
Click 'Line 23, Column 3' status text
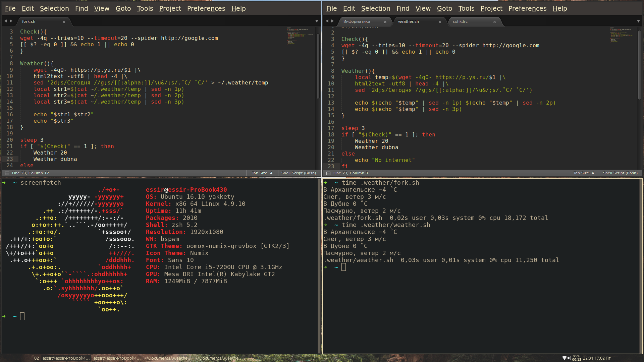351,173
